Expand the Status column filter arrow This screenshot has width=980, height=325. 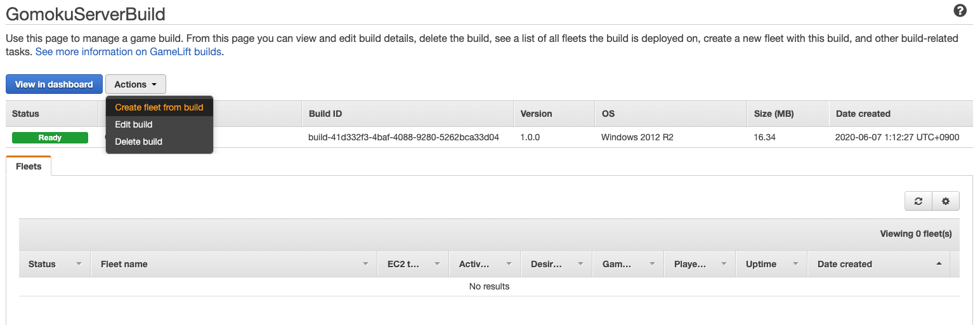(x=79, y=264)
